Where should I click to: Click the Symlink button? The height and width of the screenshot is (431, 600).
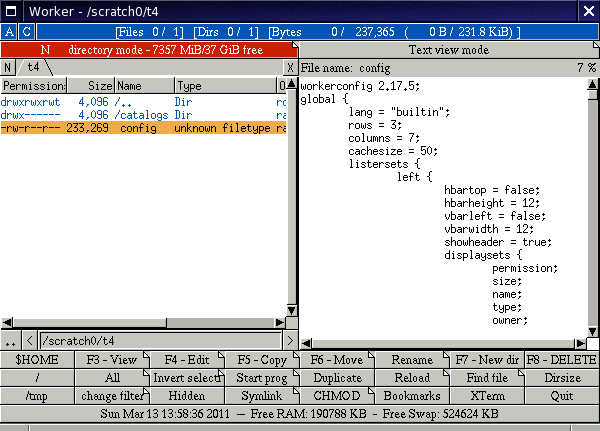tap(262, 396)
